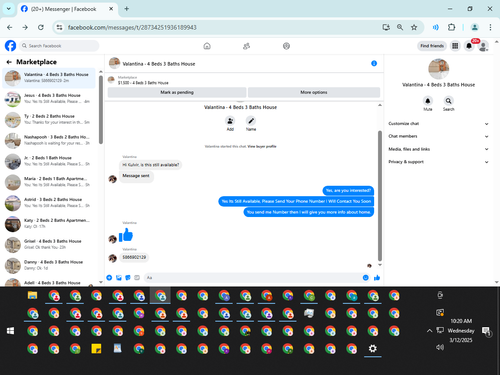Viewport: 500px width, 375px height.
Task: Select the Messenger Facebook browser tab
Action: click(67, 9)
